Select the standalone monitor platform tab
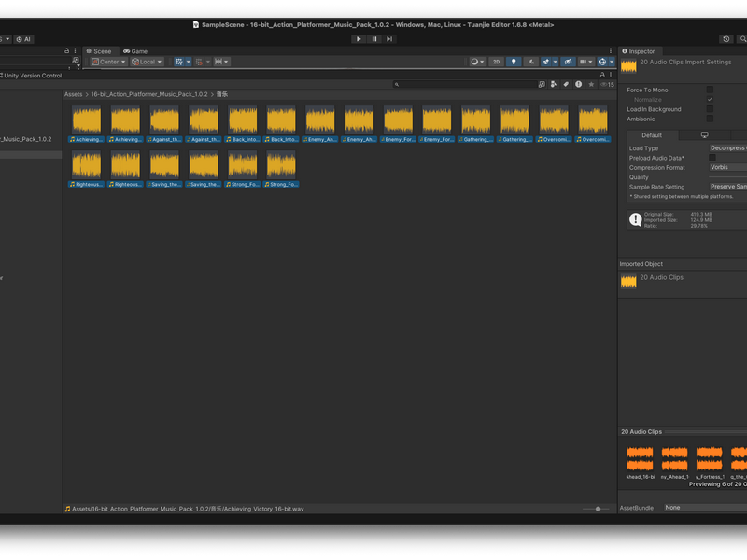This screenshot has width=747, height=560. pos(705,135)
